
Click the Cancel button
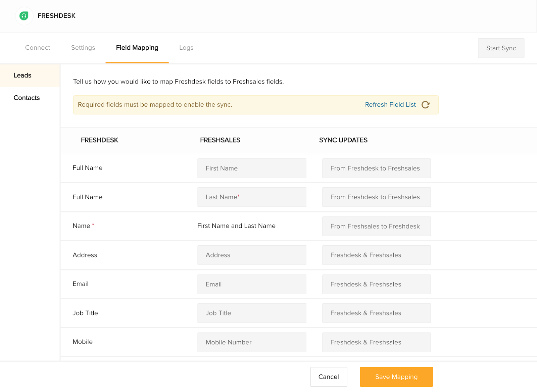(329, 377)
